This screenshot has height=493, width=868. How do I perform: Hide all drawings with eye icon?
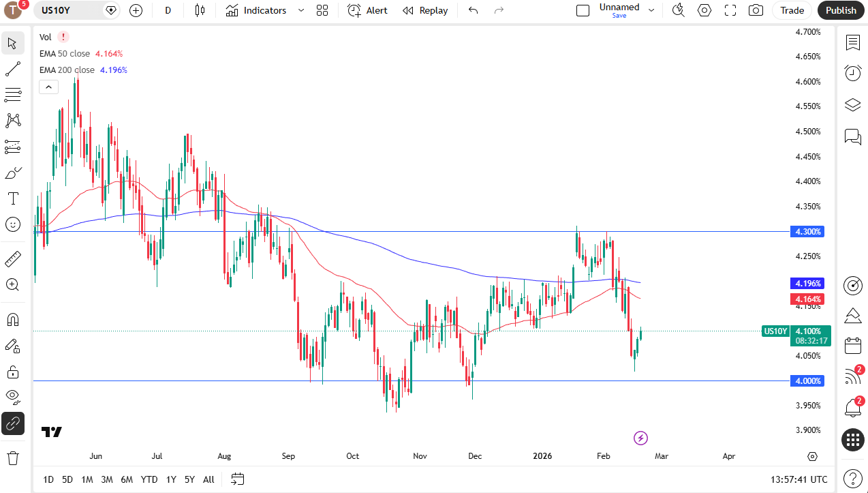pyautogui.click(x=12, y=398)
